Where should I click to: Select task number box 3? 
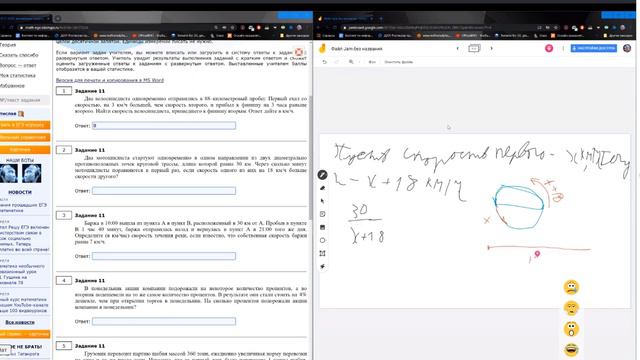(x=64, y=215)
